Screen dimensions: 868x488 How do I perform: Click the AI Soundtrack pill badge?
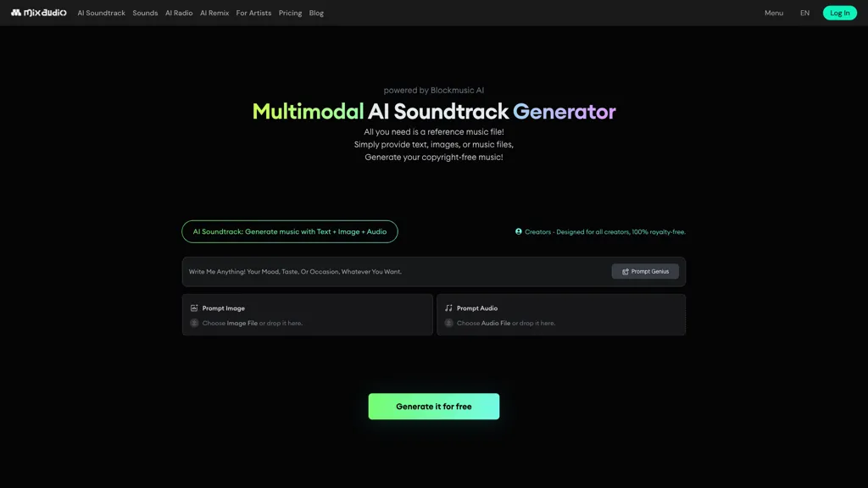[x=289, y=231]
